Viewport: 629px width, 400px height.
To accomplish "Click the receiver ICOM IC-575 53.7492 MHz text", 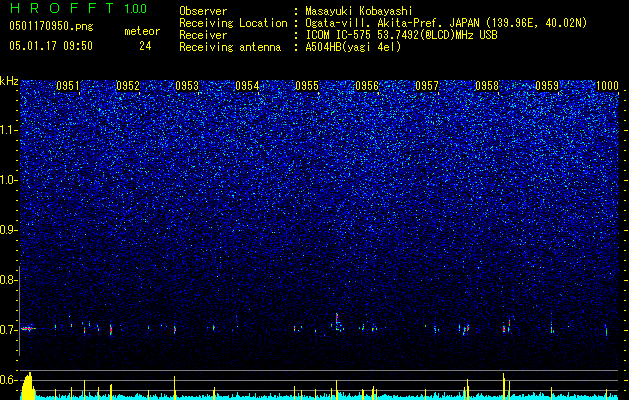I will pos(401,35).
